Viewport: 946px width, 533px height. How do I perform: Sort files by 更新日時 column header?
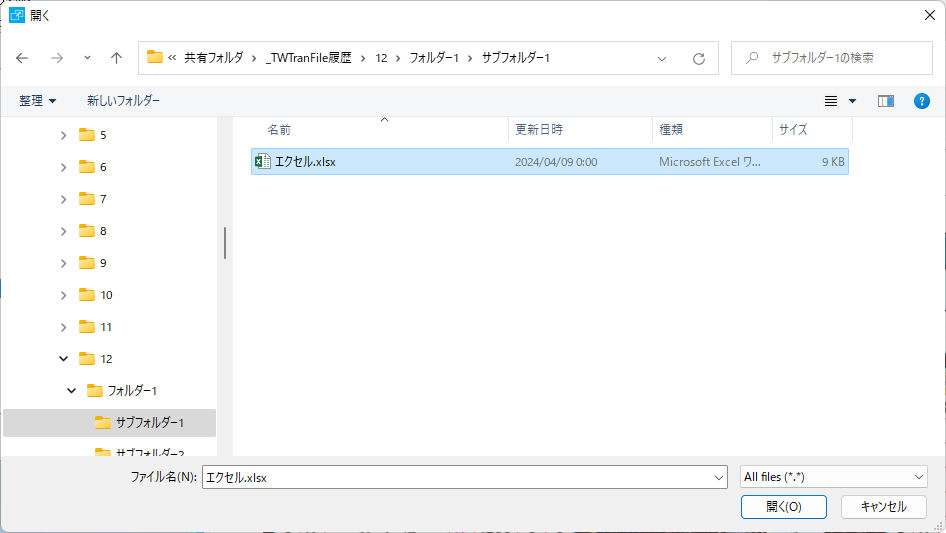click(x=539, y=130)
